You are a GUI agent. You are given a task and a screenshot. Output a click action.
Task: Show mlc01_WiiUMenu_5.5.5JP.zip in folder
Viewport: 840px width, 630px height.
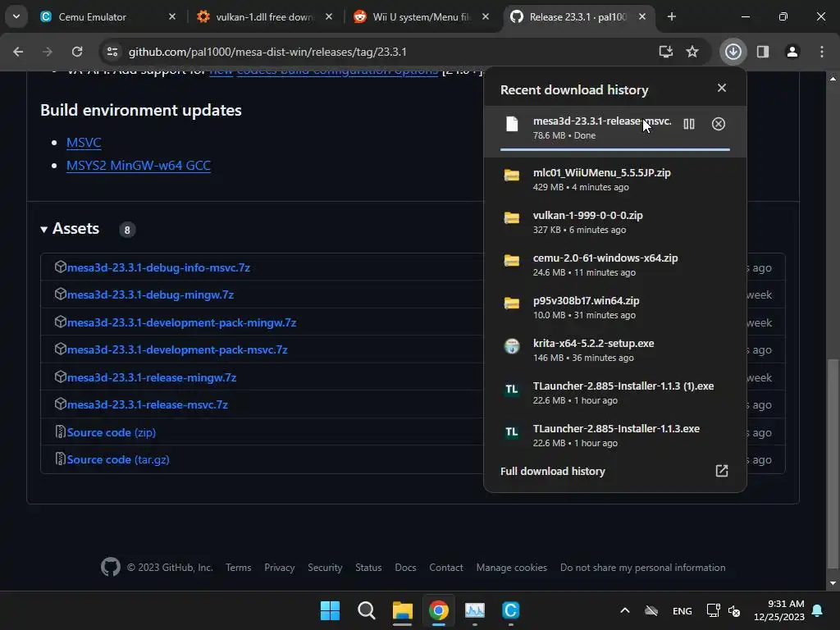[x=512, y=176]
